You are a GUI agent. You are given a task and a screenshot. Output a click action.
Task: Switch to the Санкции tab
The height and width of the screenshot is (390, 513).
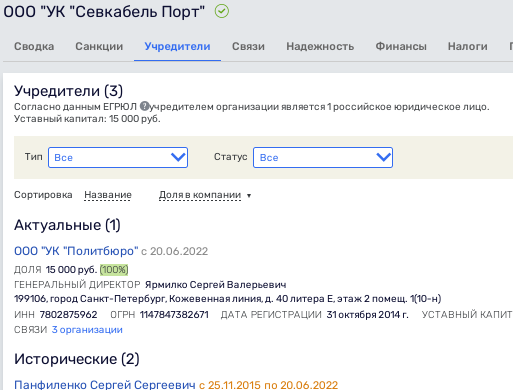coord(99,46)
